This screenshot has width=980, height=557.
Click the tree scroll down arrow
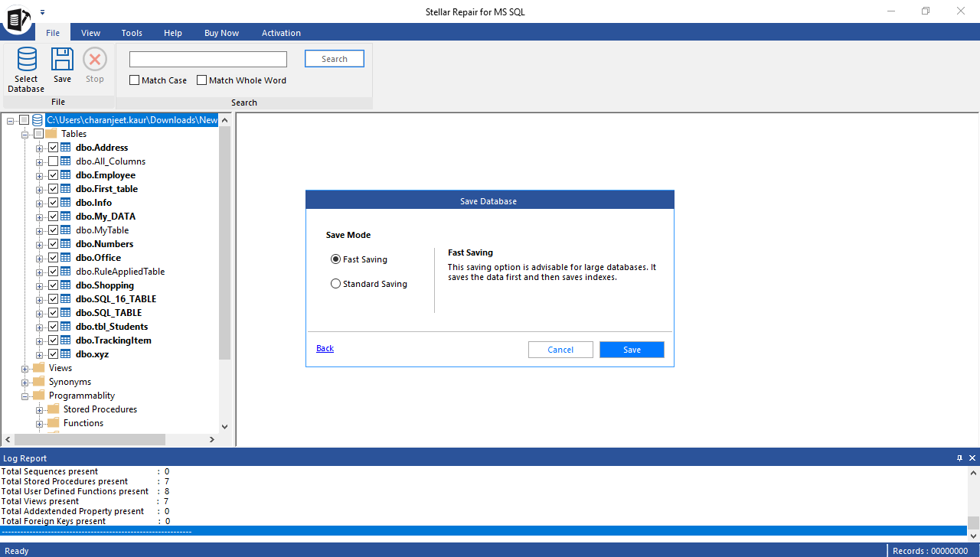224,427
